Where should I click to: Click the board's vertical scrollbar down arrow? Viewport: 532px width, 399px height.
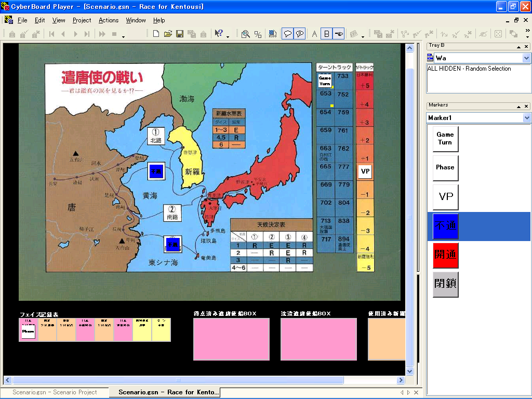409,371
